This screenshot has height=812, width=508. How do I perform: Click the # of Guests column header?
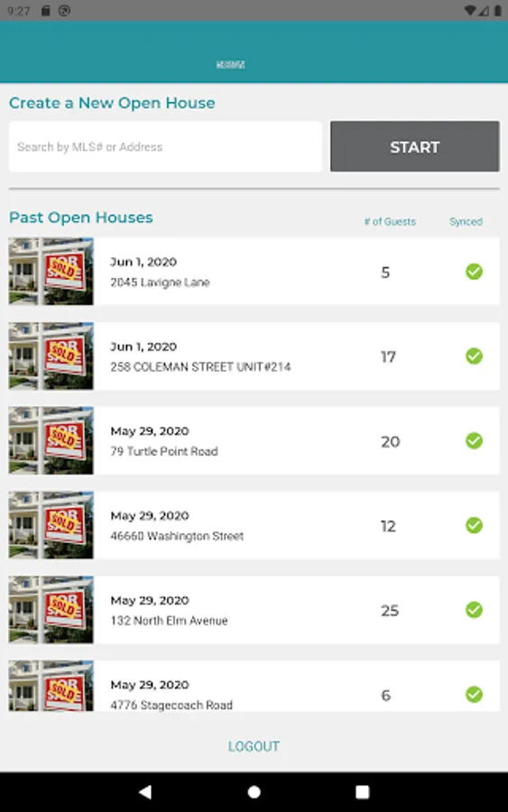[390, 222]
